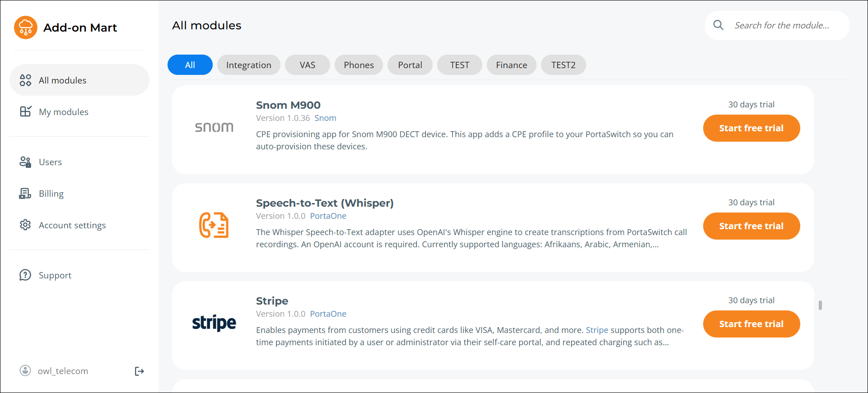The width and height of the screenshot is (868, 393).
Task: Select the Finance filter tab
Action: coord(512,65)
